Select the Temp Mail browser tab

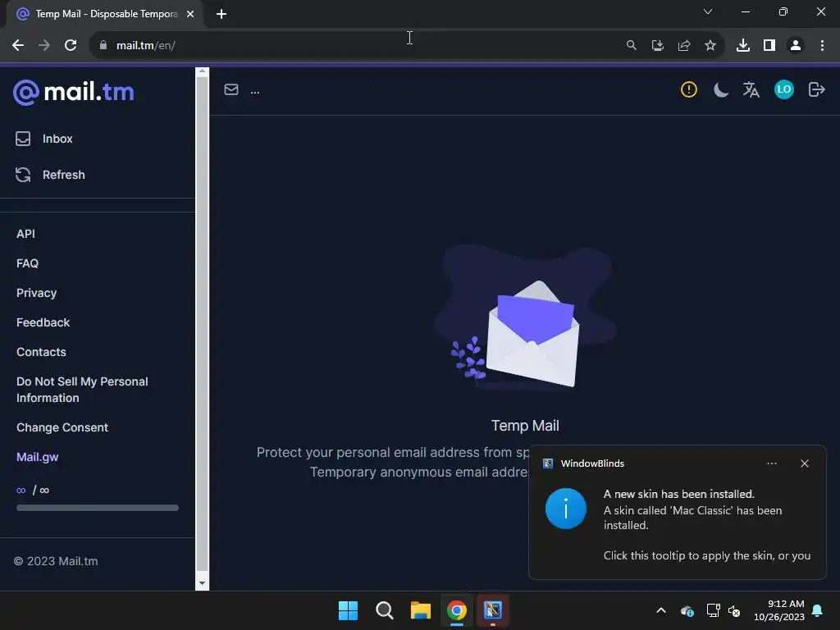coord(104,14)
